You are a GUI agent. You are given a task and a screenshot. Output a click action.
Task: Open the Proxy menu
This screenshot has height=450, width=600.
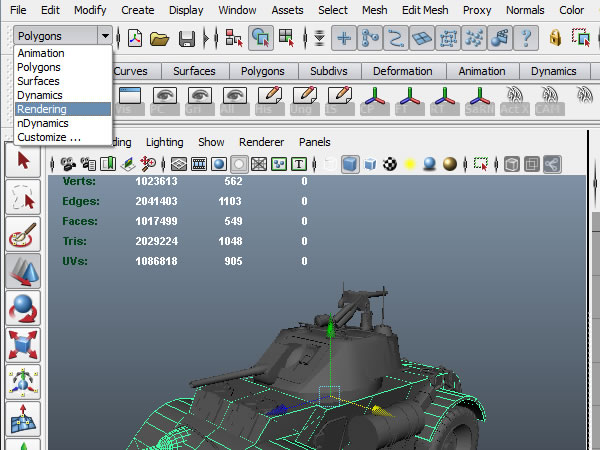click(x=477, y=10)
